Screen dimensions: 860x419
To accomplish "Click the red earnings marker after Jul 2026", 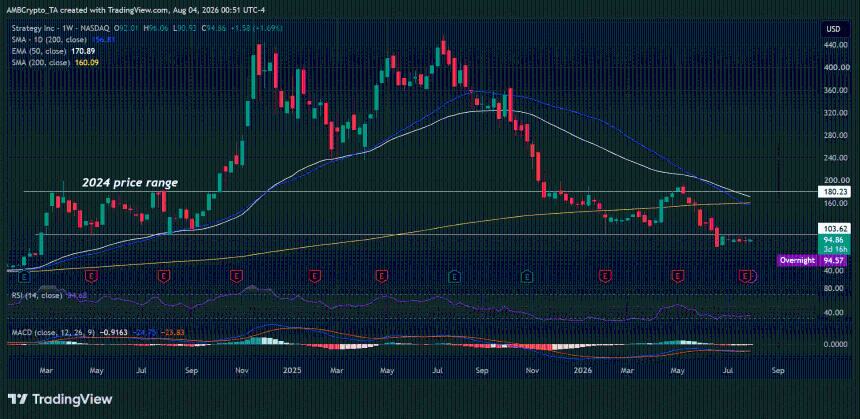I will click(x=745, y=275).
